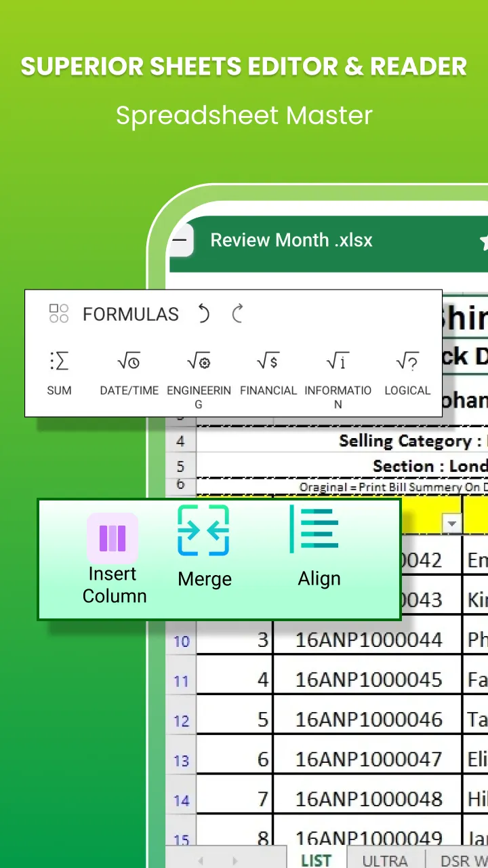Tap the Insert Column icon
Screen dimensions: 488x868
[x=113, y=538]
